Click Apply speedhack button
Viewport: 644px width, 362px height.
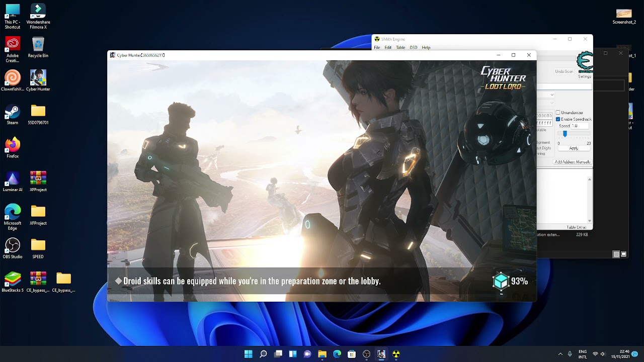tap(574, 148)
